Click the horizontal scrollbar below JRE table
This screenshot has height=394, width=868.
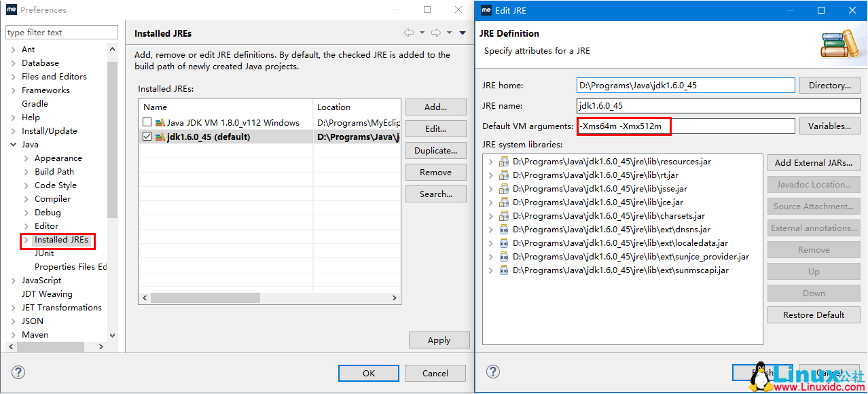(204, 298)
